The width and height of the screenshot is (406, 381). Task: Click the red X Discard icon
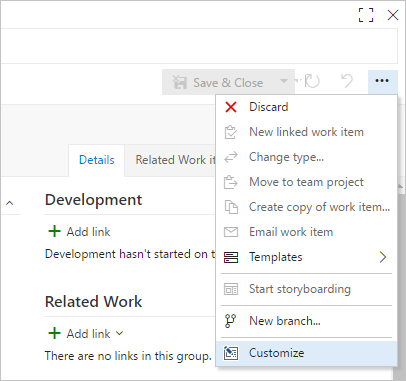click(x=231, y=107)
